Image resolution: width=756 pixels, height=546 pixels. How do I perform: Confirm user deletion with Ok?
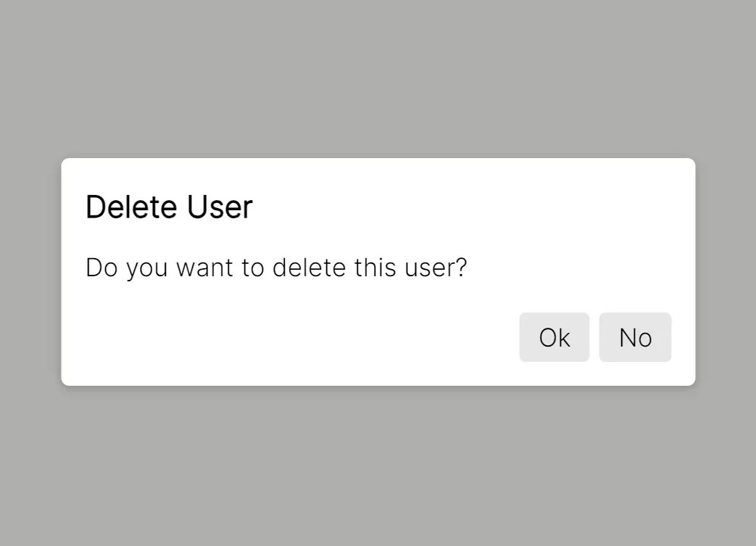[554, 337]
